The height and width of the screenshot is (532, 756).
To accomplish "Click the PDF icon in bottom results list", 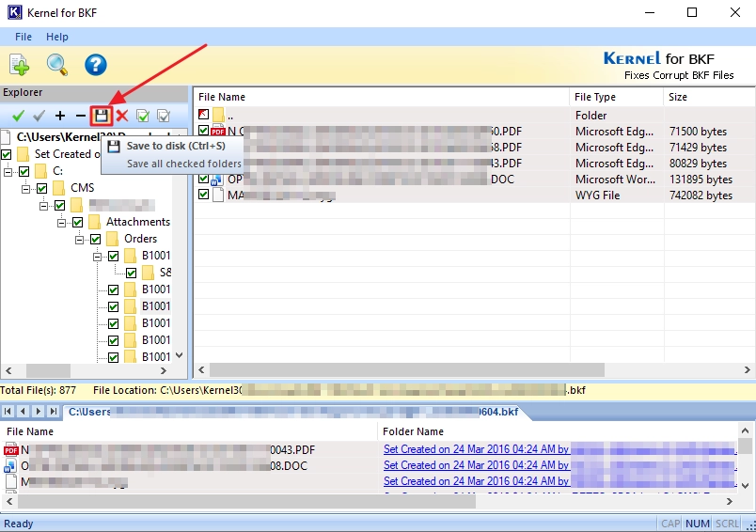I will [x=11, y=449].
